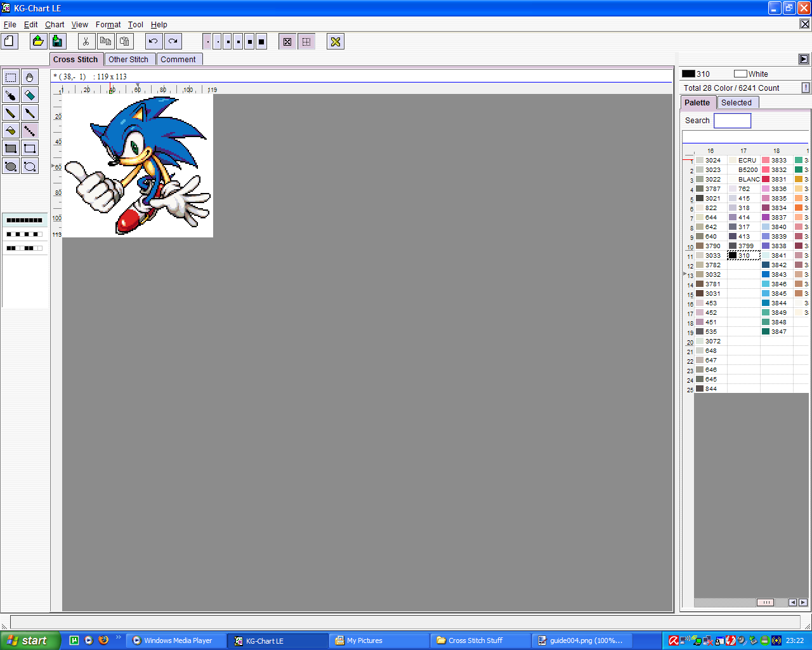
Task: Select the second largest square stitch size button
Action: point(250,42)
